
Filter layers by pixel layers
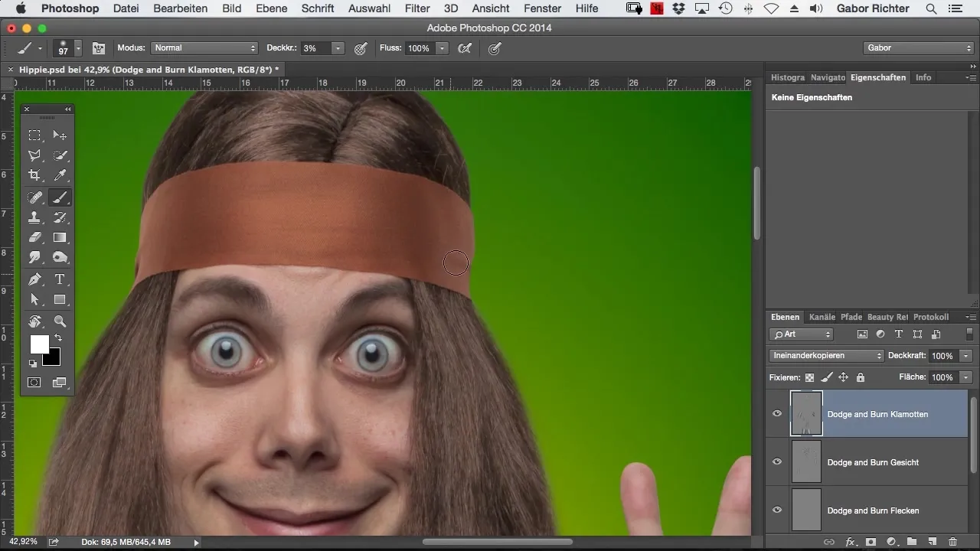(863, 334)
